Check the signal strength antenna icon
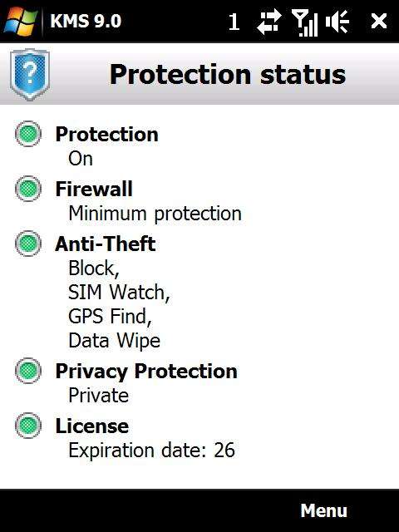The width and height of the screenshot is (399, 532). (304, 22)
